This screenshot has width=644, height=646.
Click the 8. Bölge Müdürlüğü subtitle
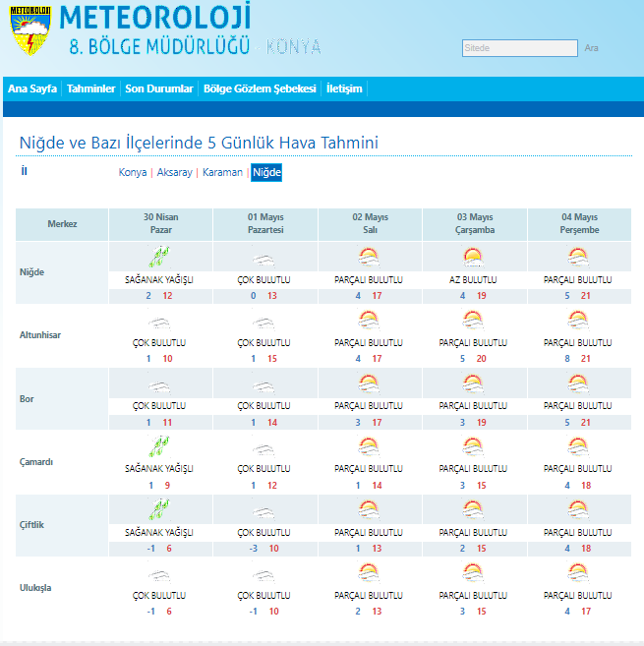159,46
